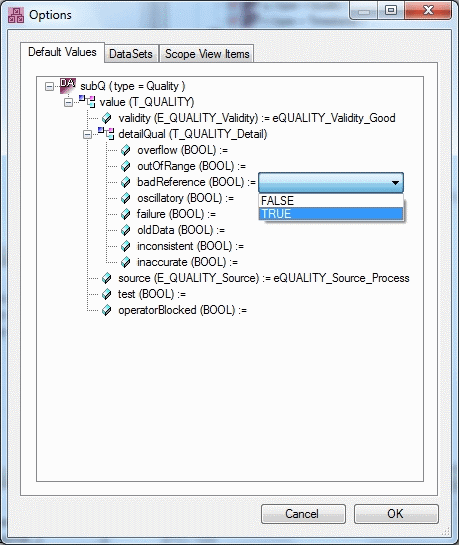Click the Cancel button

click(303, 514)
